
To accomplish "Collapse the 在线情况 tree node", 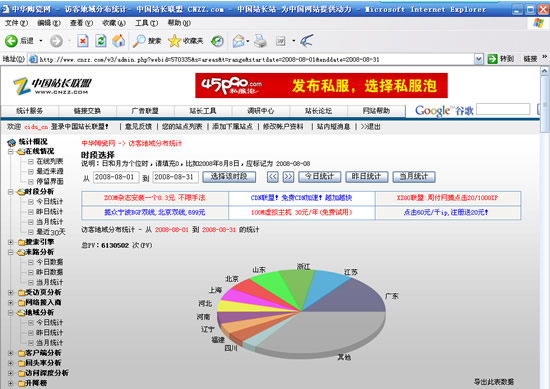I will coord(11,152).
